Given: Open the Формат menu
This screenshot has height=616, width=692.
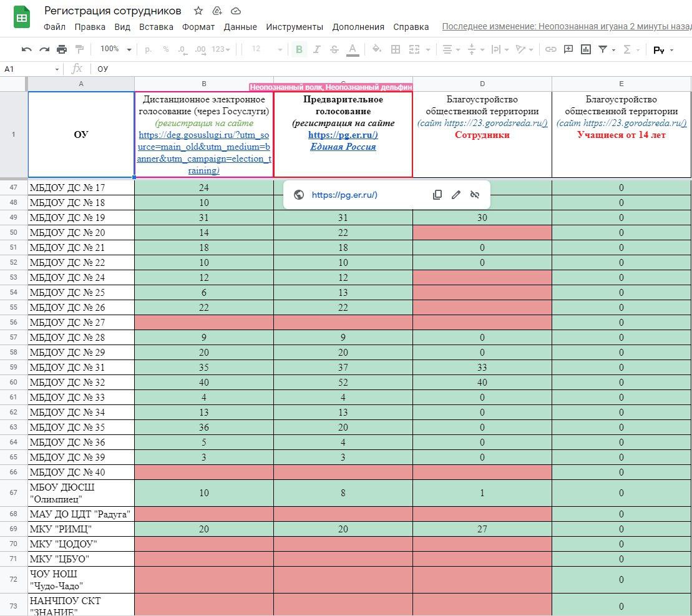Looking at the screenshot, I should [x=198, y=27].
